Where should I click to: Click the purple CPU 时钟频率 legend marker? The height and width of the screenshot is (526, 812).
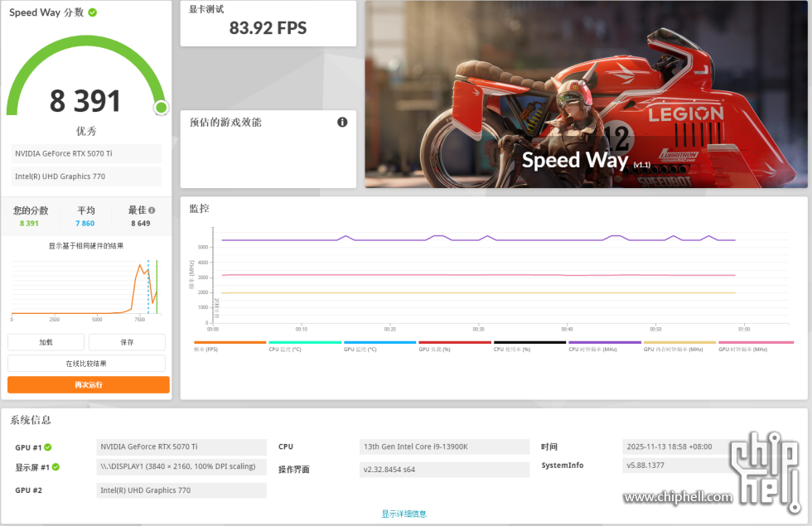point(603,342)
